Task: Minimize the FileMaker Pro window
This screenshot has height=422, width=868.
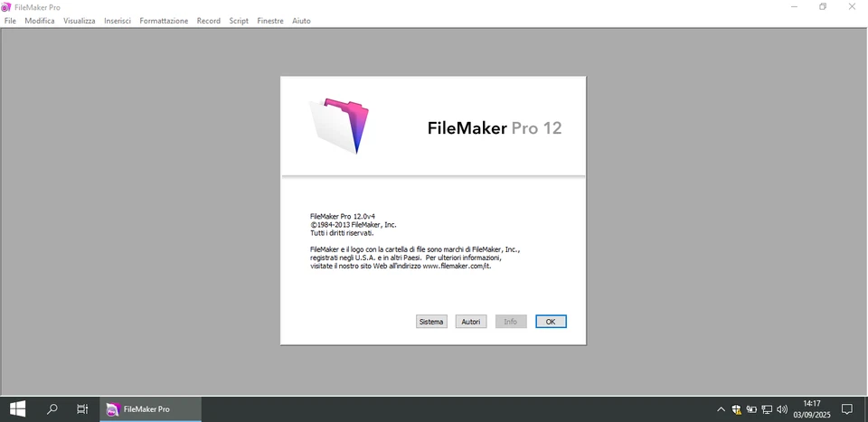Action: [794, 7]
